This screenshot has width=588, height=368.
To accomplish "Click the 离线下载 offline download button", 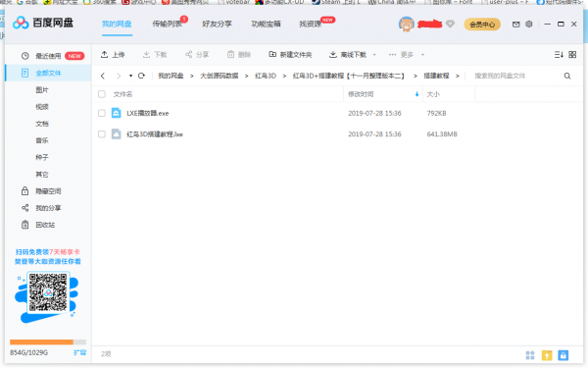I will tap(348, 55).
